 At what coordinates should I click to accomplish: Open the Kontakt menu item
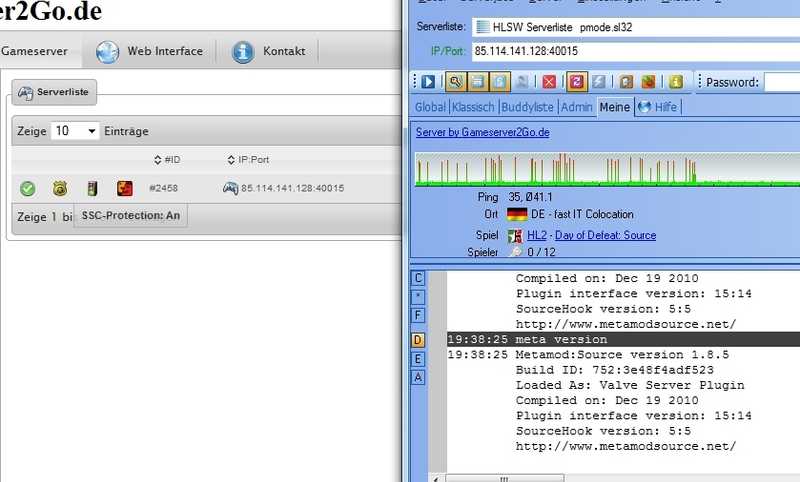[268, 51]
